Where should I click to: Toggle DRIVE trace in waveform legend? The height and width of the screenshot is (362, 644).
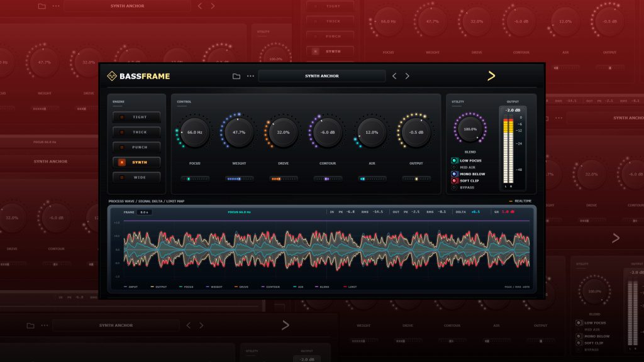(x=241, y=287)
